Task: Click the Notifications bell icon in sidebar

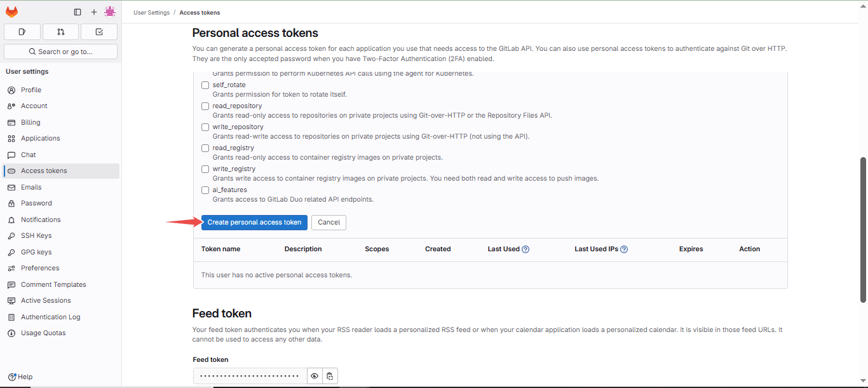Action: pos(11,219)
